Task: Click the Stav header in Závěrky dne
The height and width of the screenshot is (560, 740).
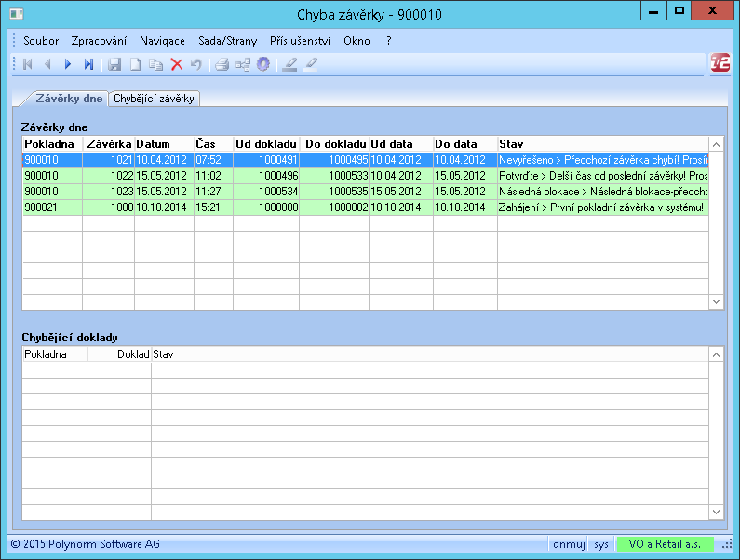Action: 603,144
